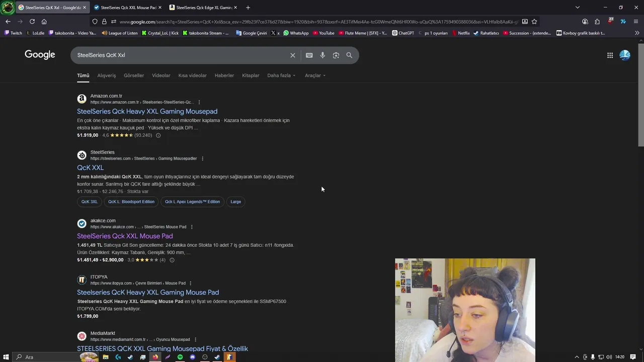The image size is (644, 362).
Task: Switch to the Kitaplar tab
Action: tap(251, 75)
